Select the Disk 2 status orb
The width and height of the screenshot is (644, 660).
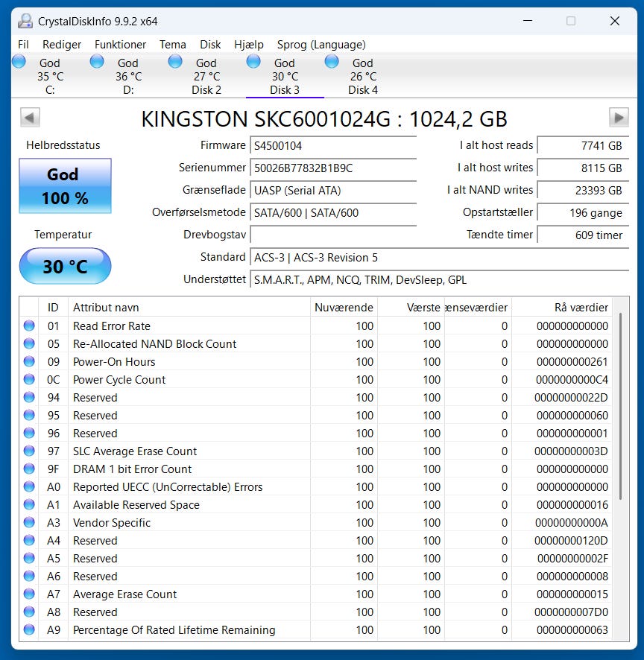(x=175, y=61)
